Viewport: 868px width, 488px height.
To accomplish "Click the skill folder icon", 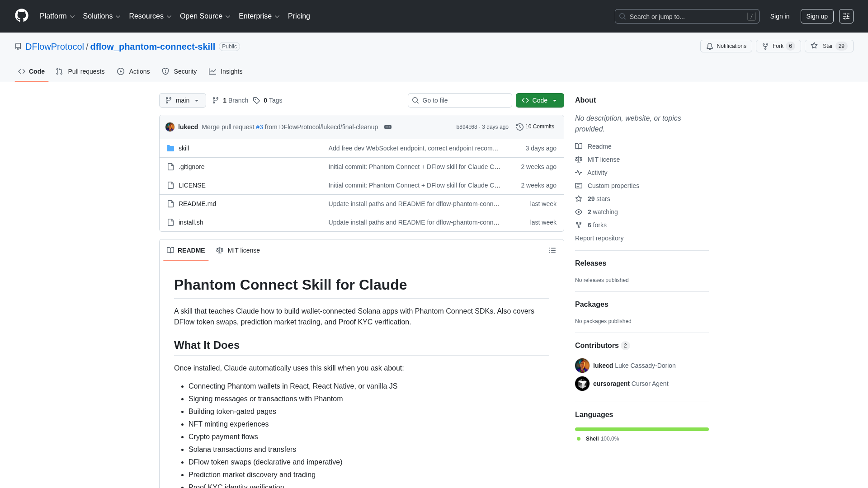I will point(170,148).
